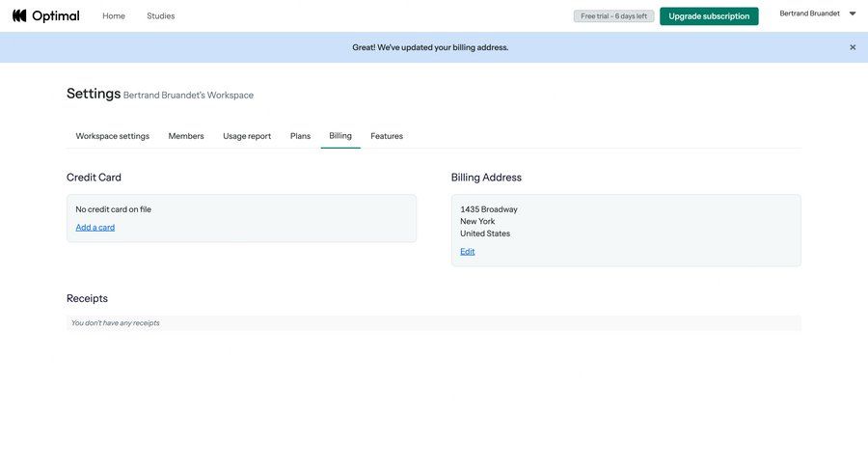The image size is (868, 467).
Task: Click the Bertrand Bruandet user name
Action: point(809,14)
